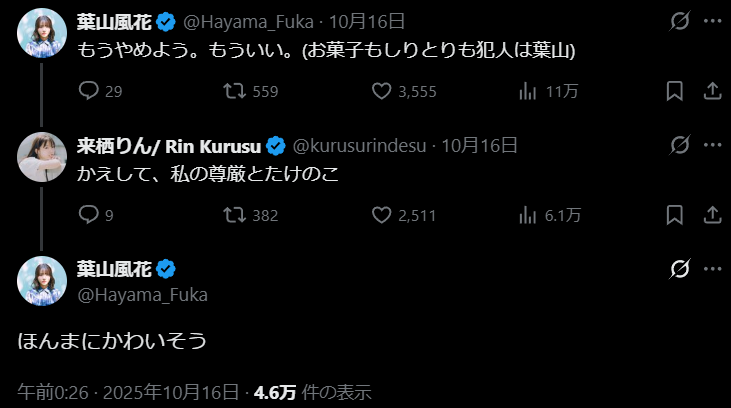Open 来栖りん's profile avatar
This screenshot has height=408, width=731.
(42, 154)
